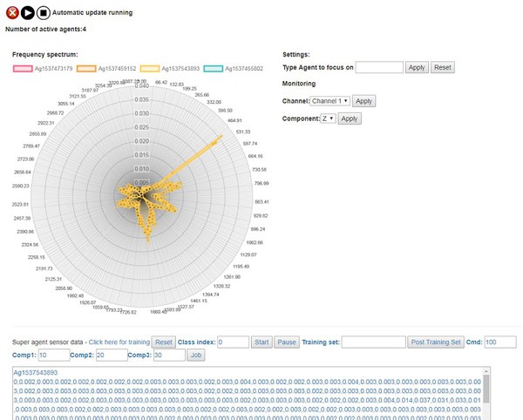Click Apply next to Component dropdown
523x420 pixels.
click(x=349, y=119)
